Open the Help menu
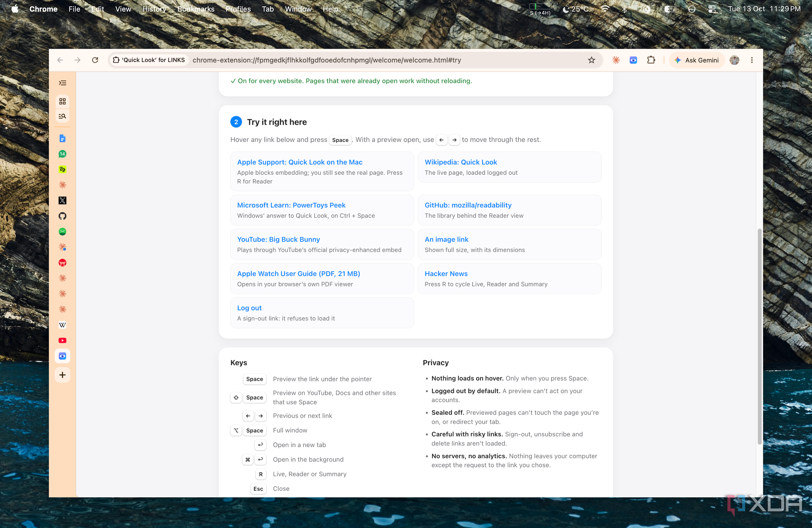This screenshot has height=528, width=812. click(x=330, y=9)
